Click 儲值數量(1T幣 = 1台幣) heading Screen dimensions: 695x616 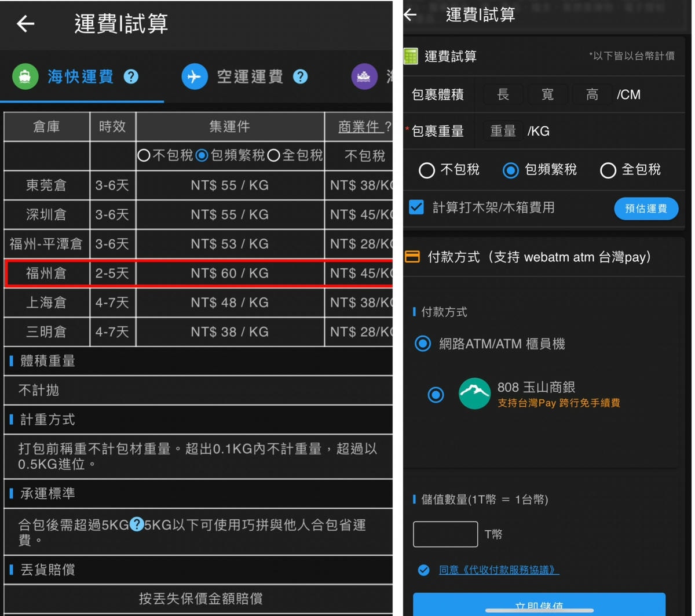pyautogui.click(x=484, y=500)
